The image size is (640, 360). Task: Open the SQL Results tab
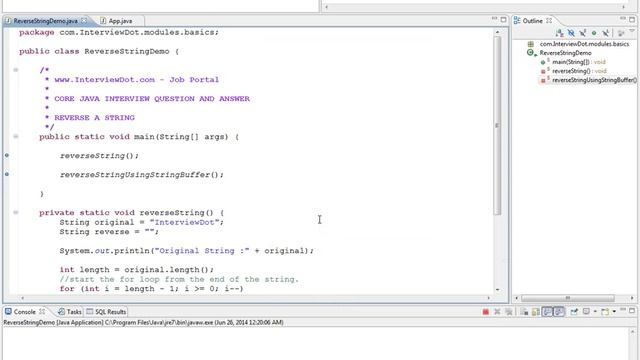tap(106, 312)
